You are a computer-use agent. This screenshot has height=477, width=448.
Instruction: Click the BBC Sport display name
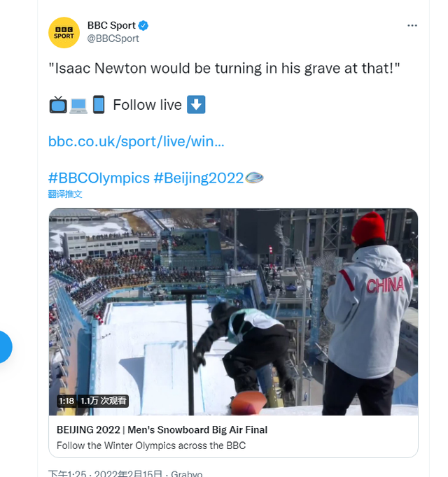pyautogui.click(x=111, y=26)
